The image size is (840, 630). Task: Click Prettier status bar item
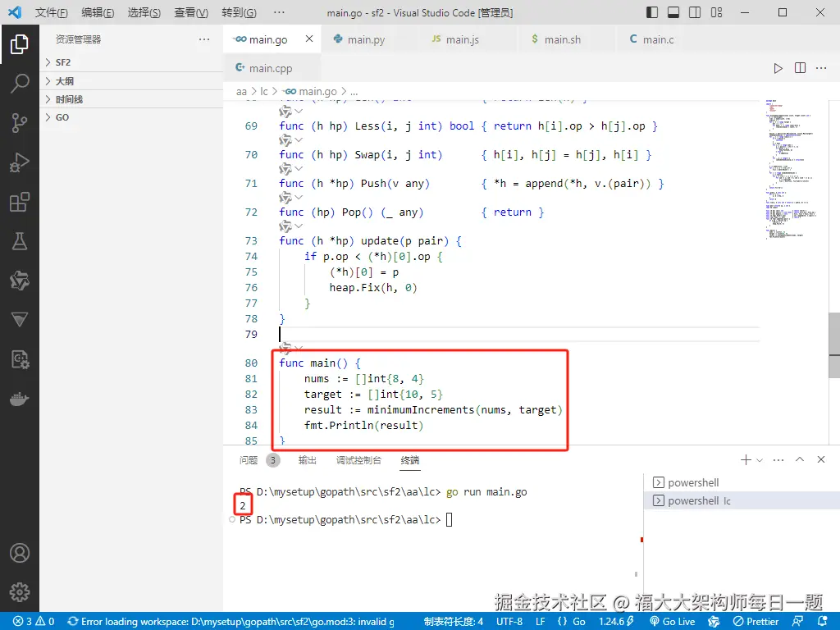click(x=756, y=622)
